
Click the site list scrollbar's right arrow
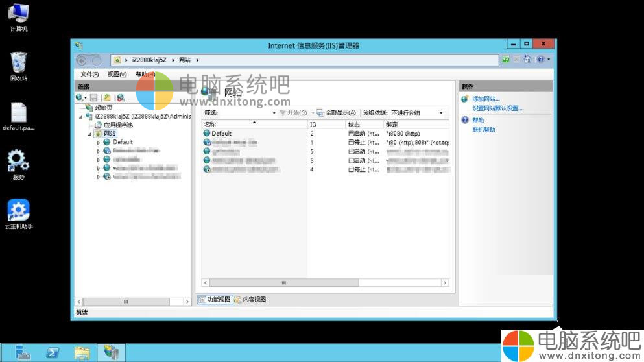pos(445,283)
